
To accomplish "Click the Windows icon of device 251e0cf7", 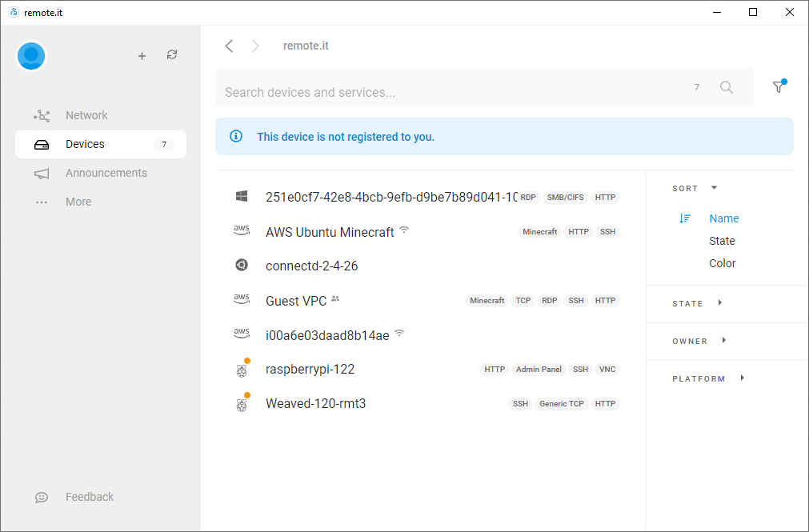I will [242, 196].
